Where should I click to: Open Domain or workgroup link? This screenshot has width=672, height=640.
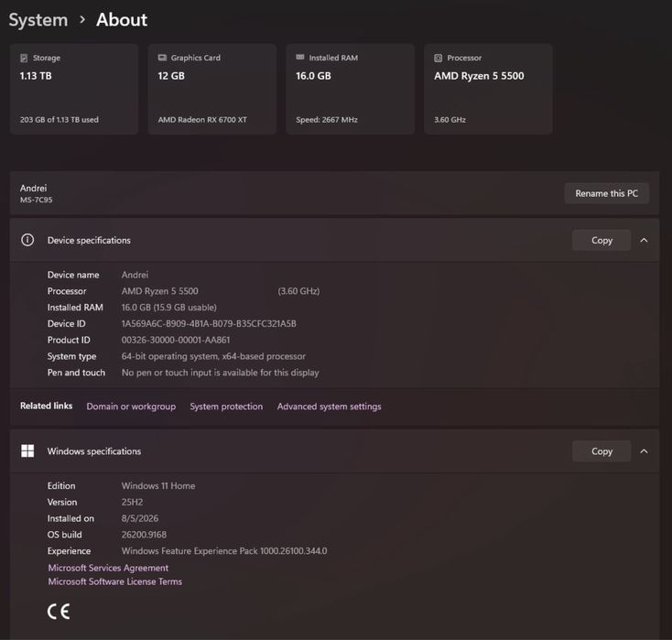[131, 407]
